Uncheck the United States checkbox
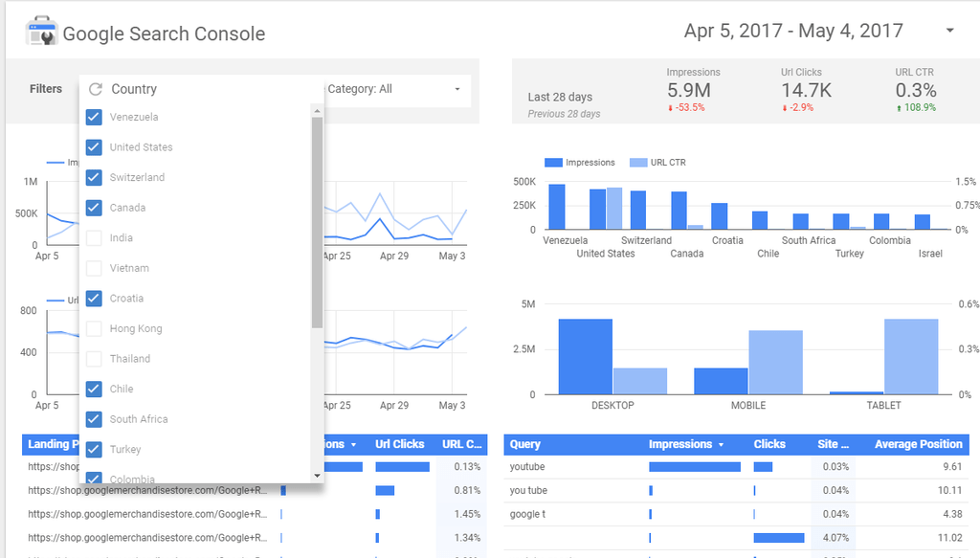Screen dimensions: 980x558 tap(94, 146)
